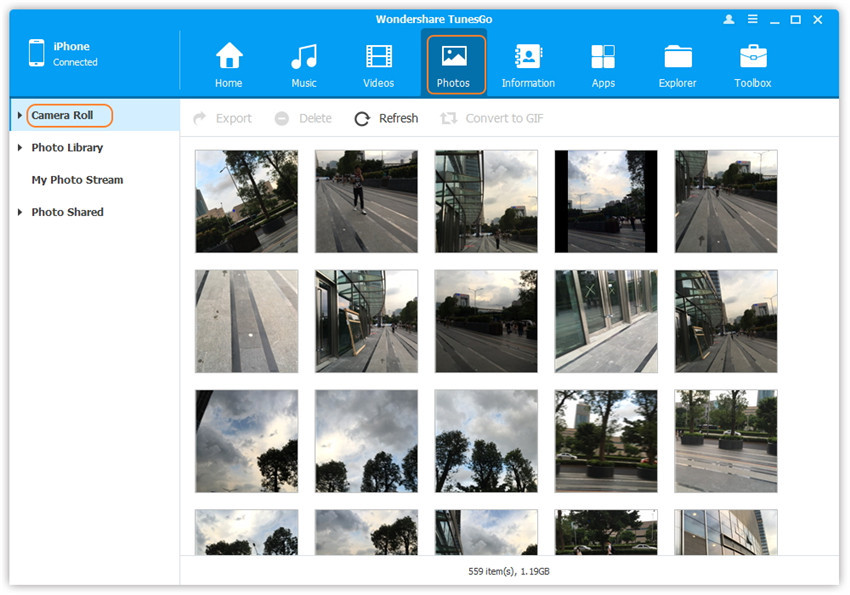
Task: Open the Home tab icon
Action: [x=229, y=57]
